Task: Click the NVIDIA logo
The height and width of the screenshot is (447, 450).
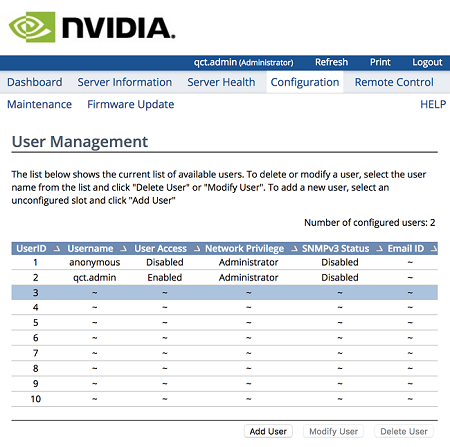Action: [x=92, y=27]
